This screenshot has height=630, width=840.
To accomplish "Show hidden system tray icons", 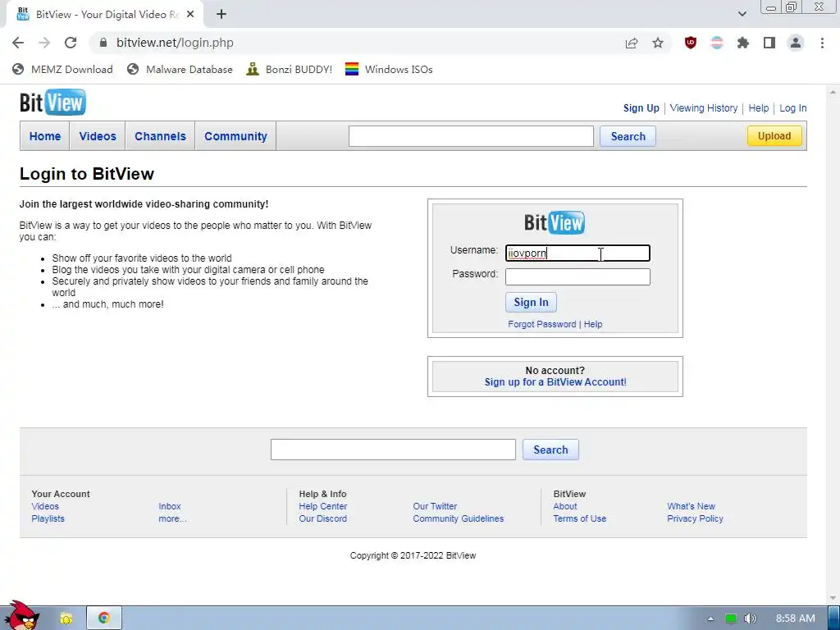I will (710, 619).
